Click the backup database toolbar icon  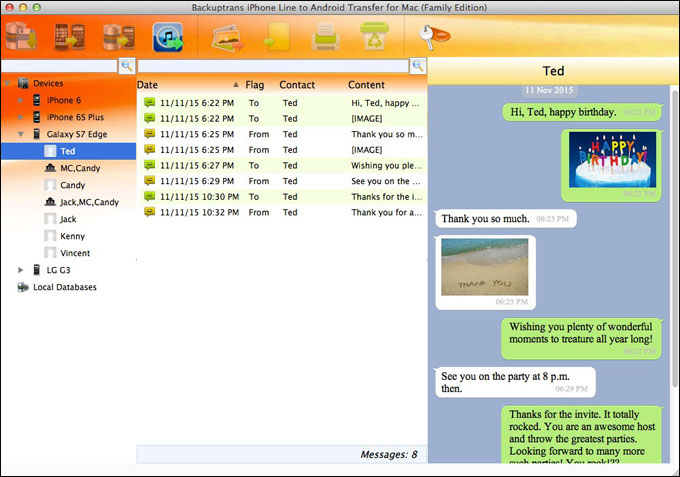(21, 36)
